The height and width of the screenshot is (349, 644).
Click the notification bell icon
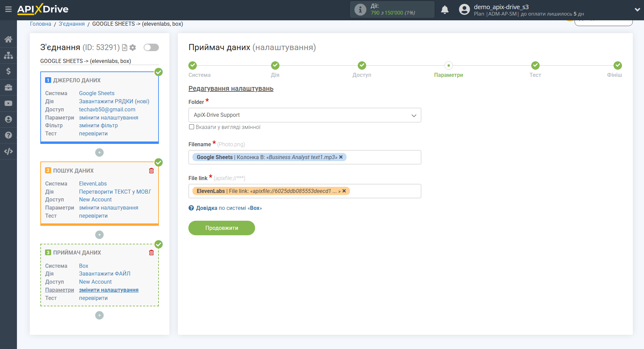(444, 9)
